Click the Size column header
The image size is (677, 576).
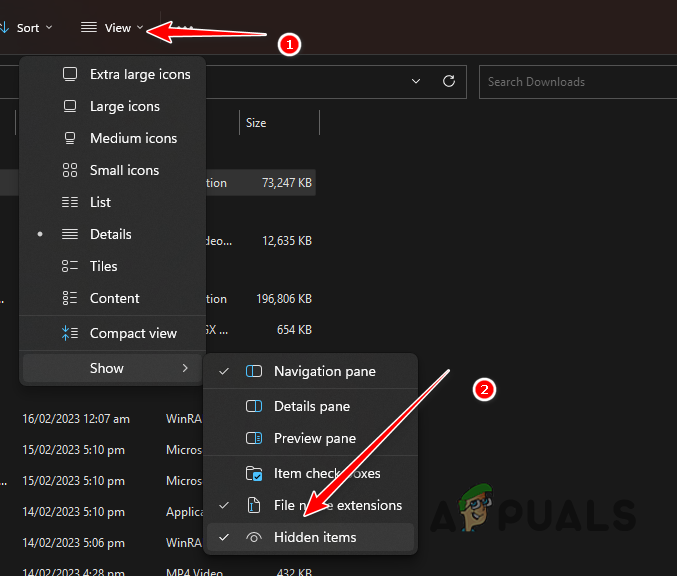pos(279,123)
